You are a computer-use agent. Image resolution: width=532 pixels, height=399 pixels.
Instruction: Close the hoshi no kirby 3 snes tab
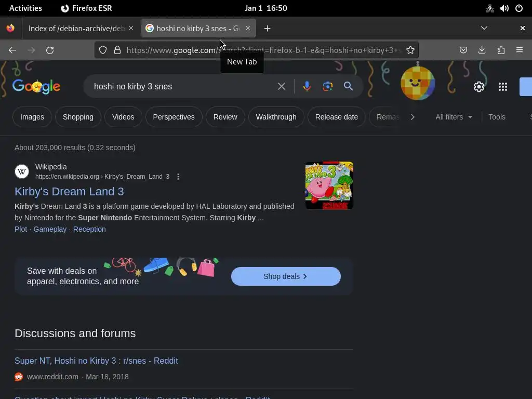point(248,28)
